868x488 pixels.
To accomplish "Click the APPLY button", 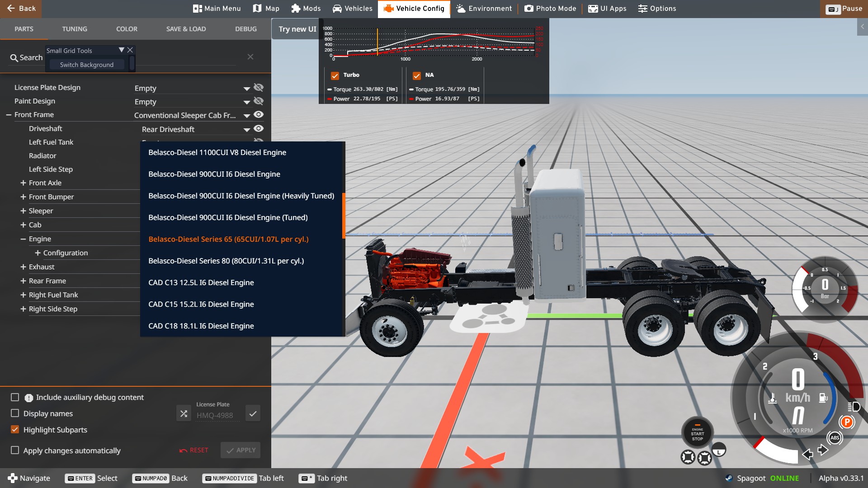I will (241, 450).
